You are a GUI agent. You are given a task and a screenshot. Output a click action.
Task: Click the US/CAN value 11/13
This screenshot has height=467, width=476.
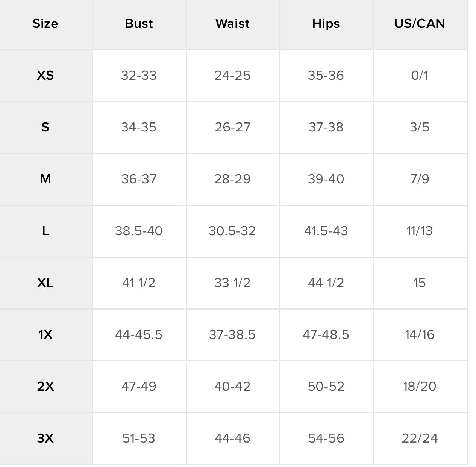[x=420, y=231]
